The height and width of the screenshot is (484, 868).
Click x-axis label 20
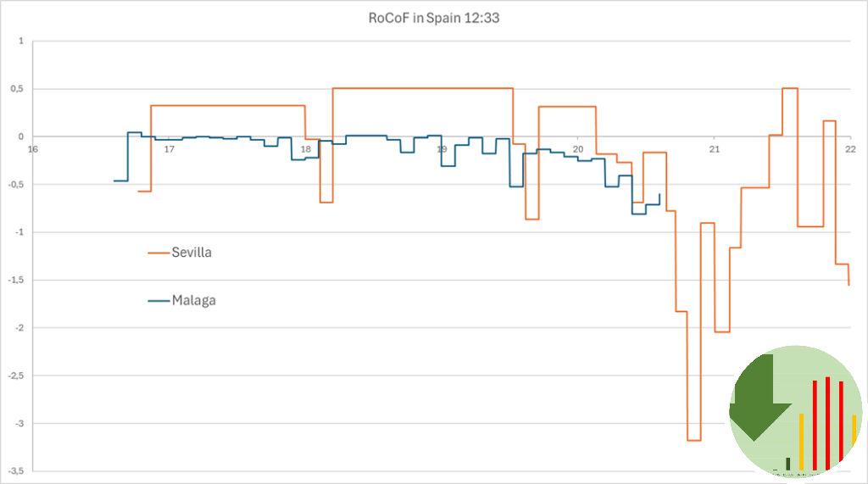coord(578,149)
